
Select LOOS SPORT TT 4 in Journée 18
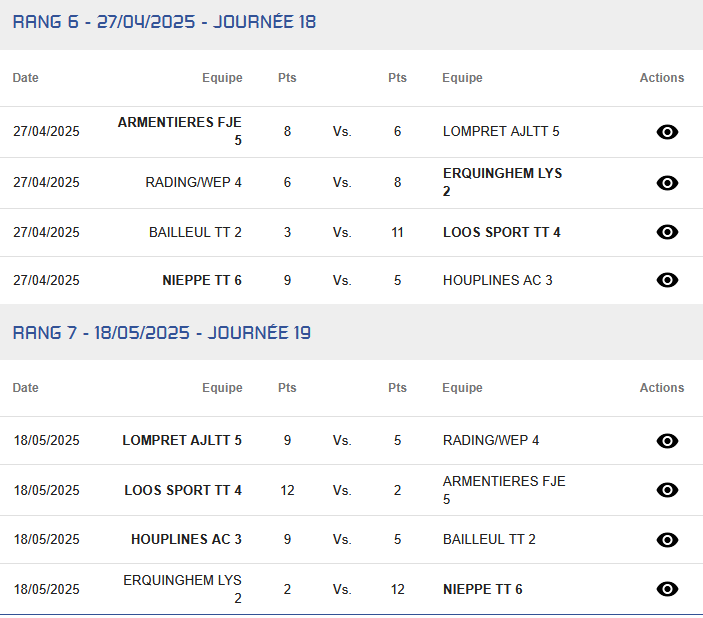[x=502, y=232]
